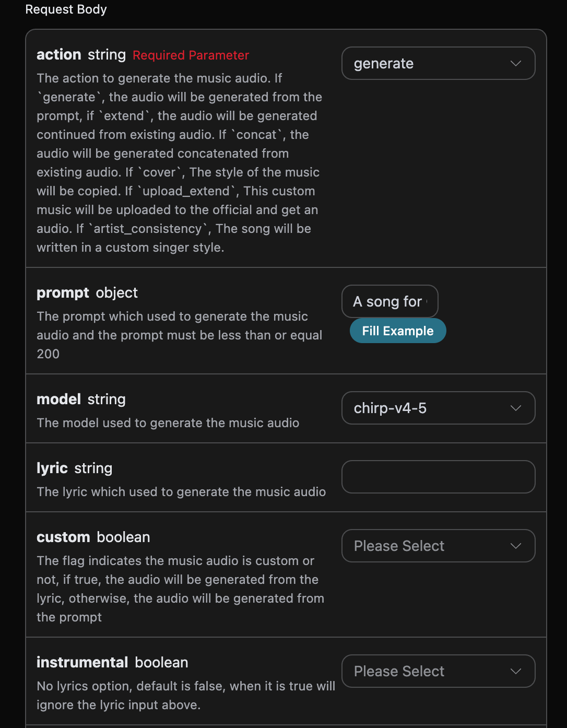Click the bold 'action' parameter name
Viewport: 567px width, 728px height.
point(58,55)
